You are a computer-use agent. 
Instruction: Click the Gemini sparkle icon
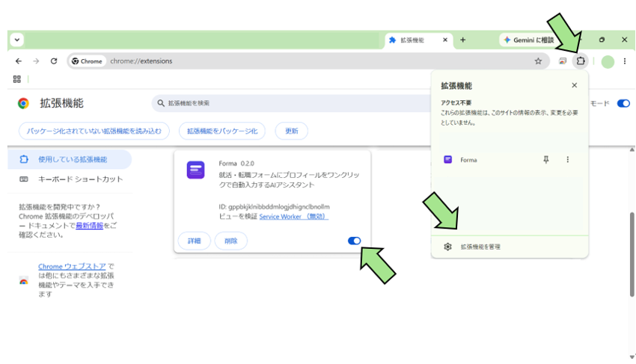tap(507, 40)
